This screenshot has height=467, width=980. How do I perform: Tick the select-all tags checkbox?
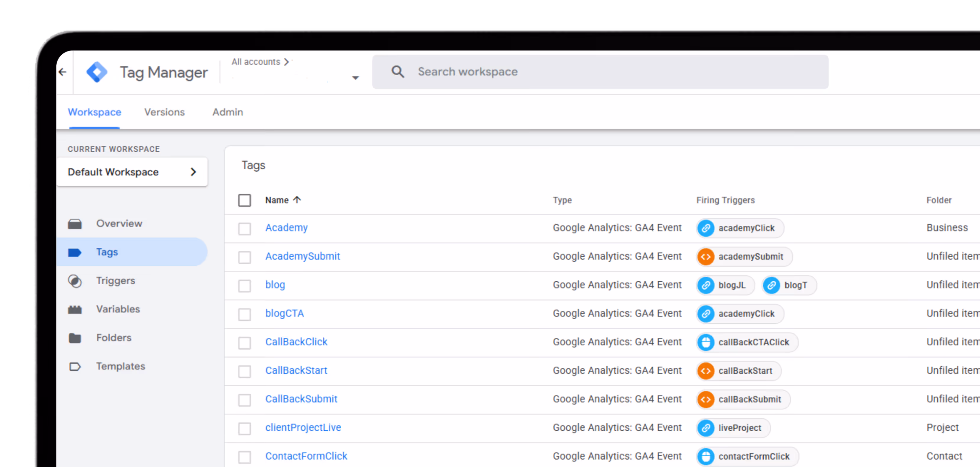(244, 200)
